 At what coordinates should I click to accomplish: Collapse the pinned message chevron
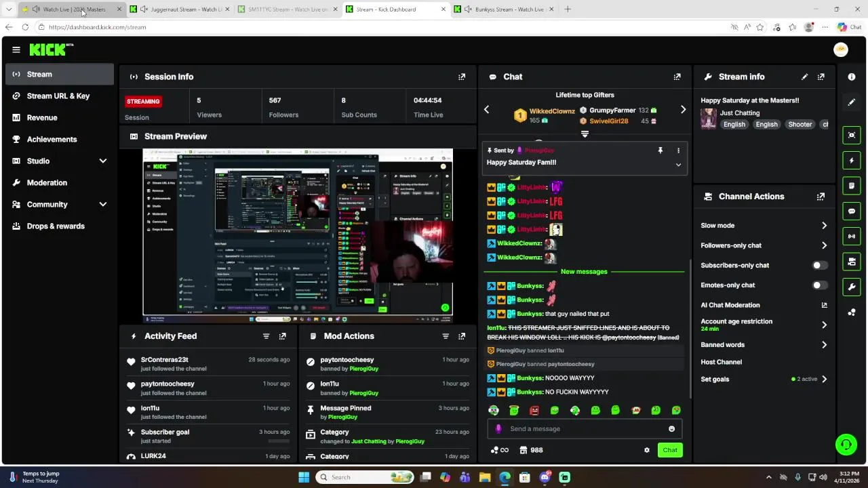tap(678, 165)
